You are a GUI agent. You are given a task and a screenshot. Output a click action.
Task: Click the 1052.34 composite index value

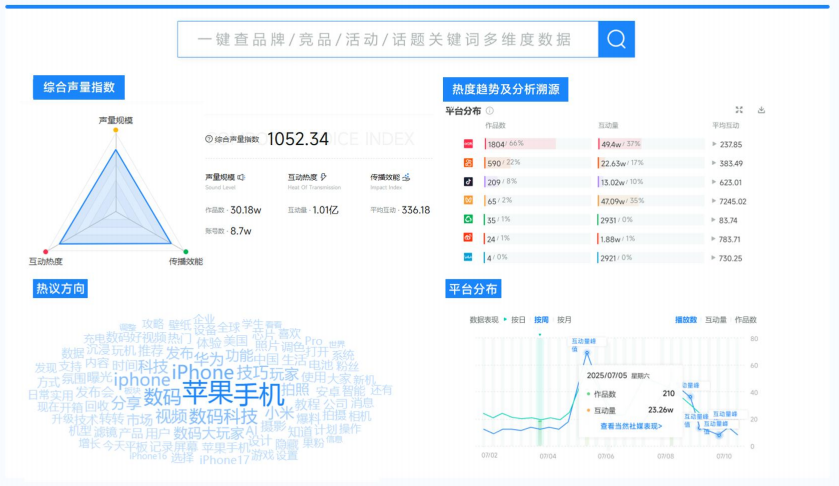[298, 139]
